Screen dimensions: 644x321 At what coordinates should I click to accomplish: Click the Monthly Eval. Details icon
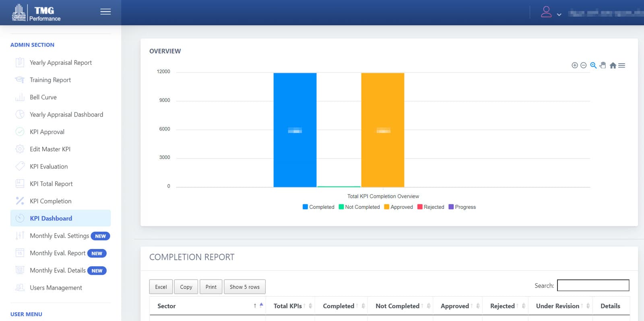coord(20,270)
